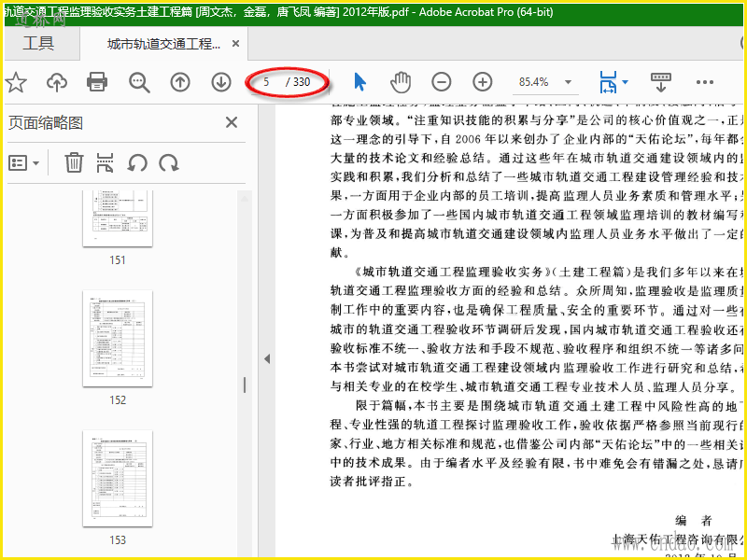Click the page label 151
The height and width of the screenshot is (560, 747).
point(118,260)
